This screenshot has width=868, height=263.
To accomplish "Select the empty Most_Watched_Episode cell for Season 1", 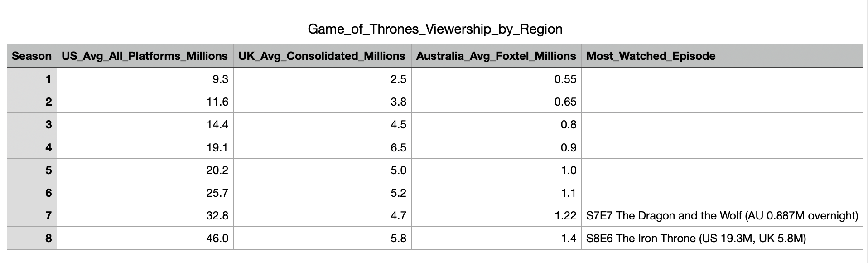I will coord(722,79).
